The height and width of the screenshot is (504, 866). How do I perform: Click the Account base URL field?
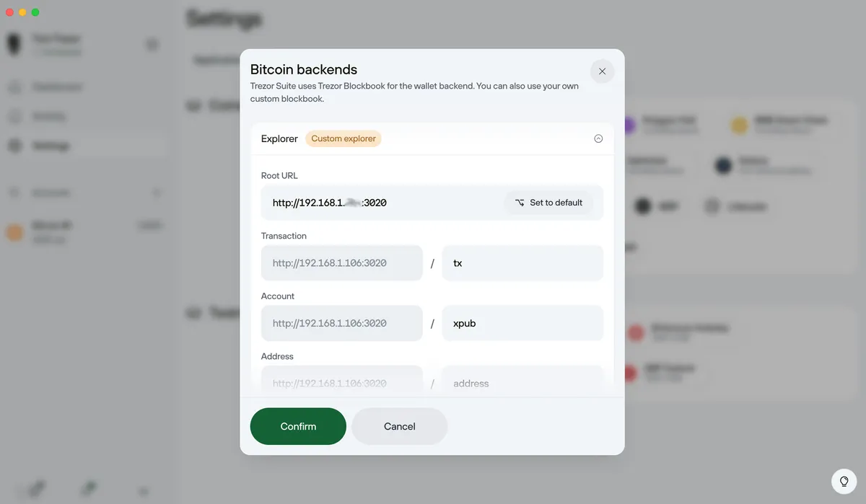tap(342, 323)
